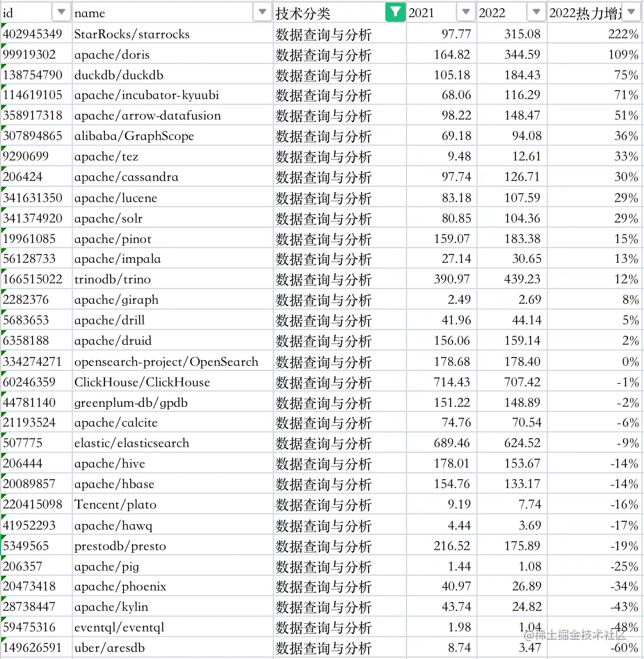Image resolution: width=644 pixels, height=659 pixels.
Task: Select cell apache/hbase
Action: [x=172, y=484]
